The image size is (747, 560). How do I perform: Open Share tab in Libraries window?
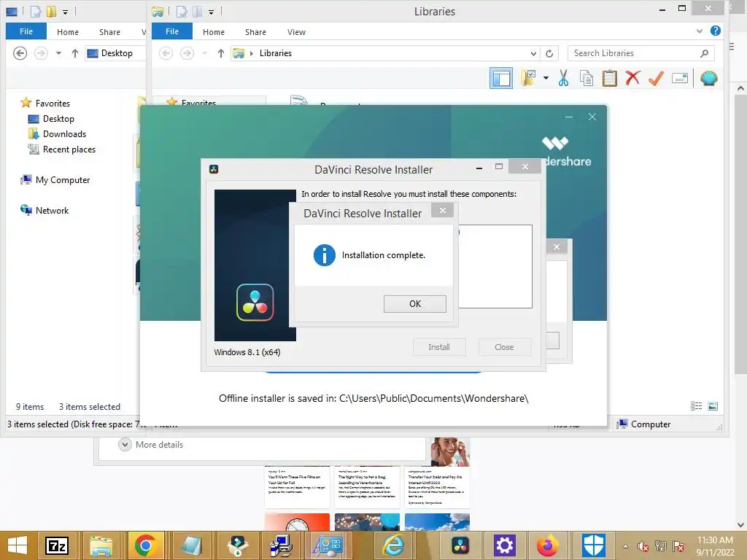(255, 32)
